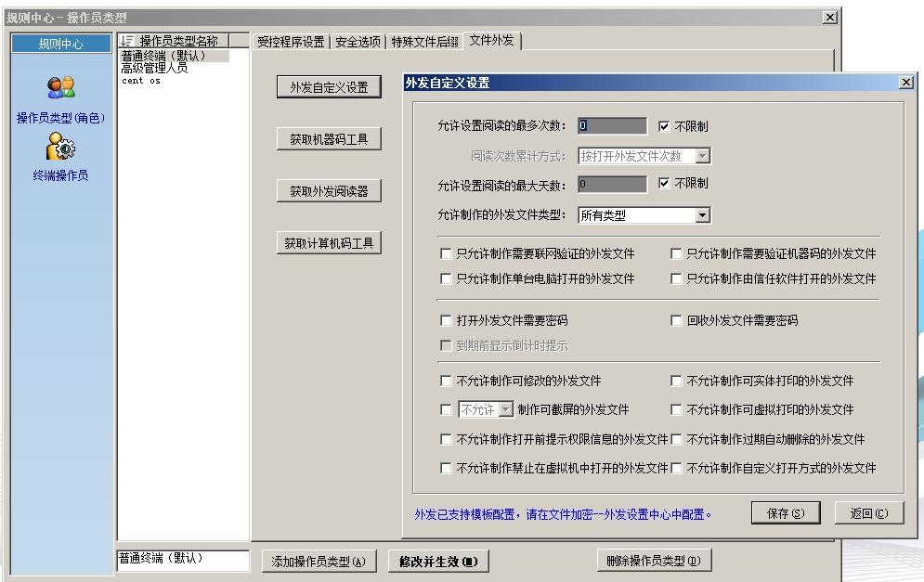924x582 pixels.
Task: Check 不允许制作可修改的外发文件
Action: tap(446, 382)
